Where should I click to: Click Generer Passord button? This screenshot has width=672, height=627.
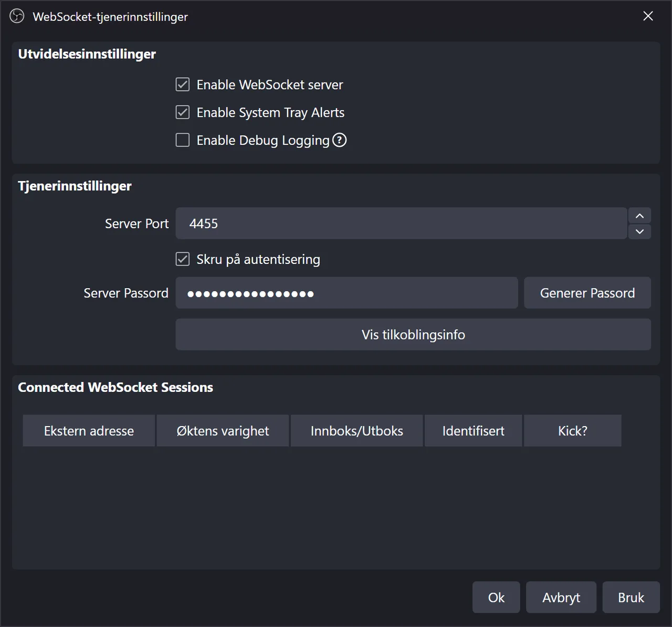[x=587, y=293]
